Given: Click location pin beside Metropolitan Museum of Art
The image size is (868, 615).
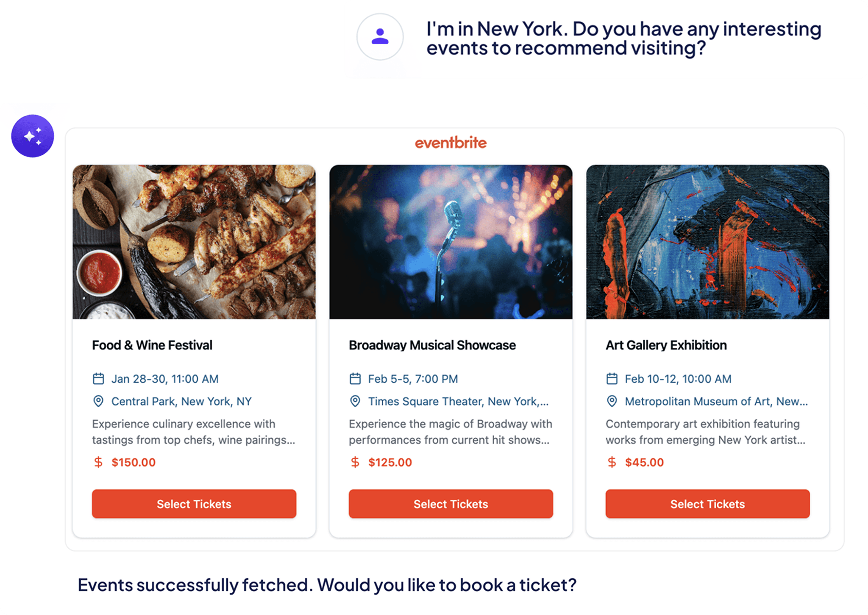Looking at the screenshot, I should coord(612,401).
